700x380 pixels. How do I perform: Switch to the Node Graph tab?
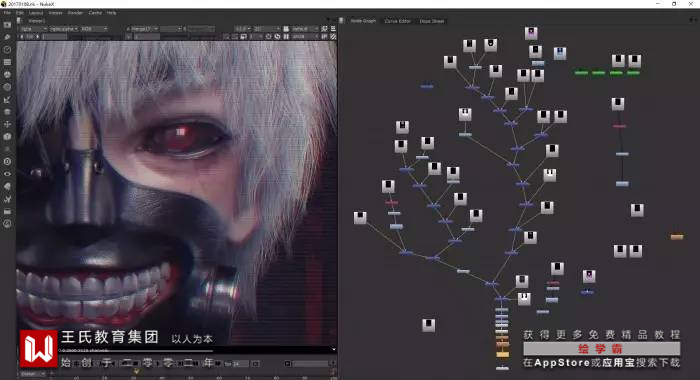click(x=363, y=21)
